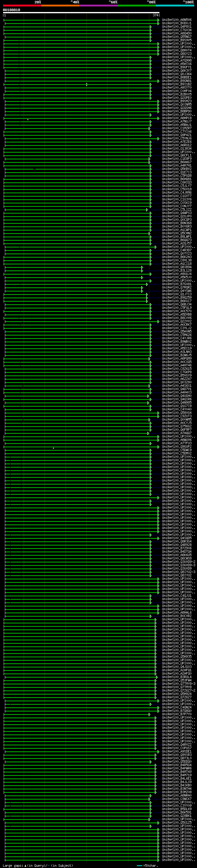Image resolution: width=197 pixels, height=868 pixels.
Task: Click the cyan ~100% identity color segment
Action: (x=175, y=6)
